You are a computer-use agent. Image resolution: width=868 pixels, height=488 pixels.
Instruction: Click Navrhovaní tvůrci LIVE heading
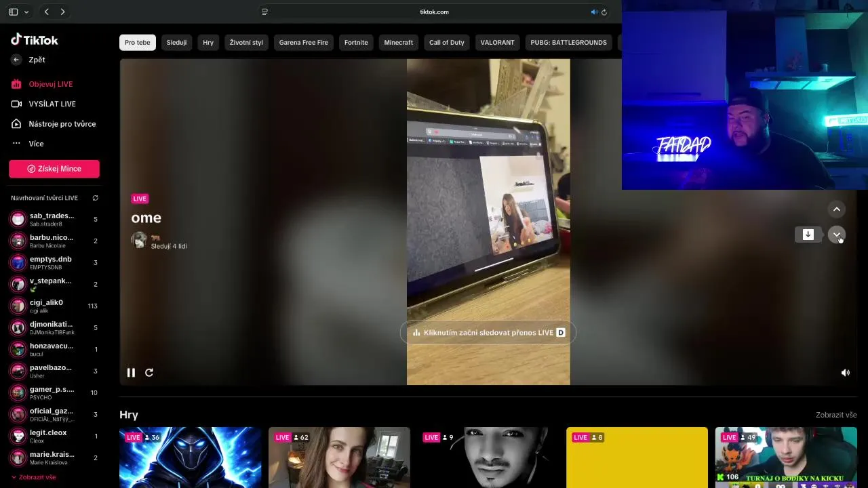pyautogui.click(x=44, y=198)
